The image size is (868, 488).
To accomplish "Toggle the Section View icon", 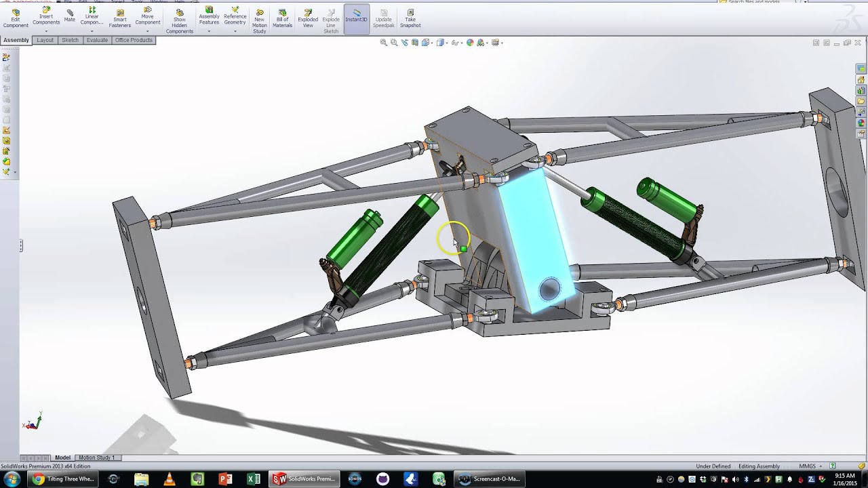I will (415, 43).
